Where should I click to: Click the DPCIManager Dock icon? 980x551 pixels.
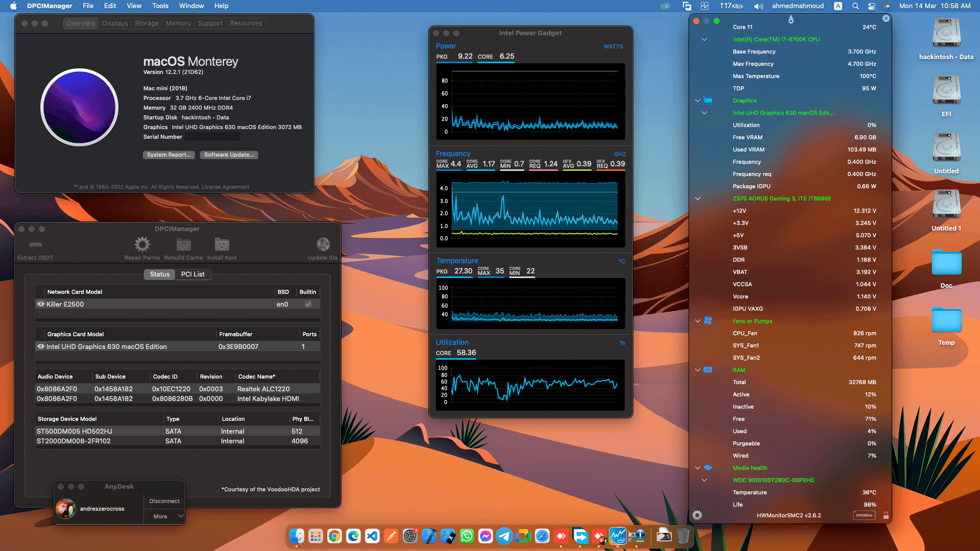[x=636, y=536]
